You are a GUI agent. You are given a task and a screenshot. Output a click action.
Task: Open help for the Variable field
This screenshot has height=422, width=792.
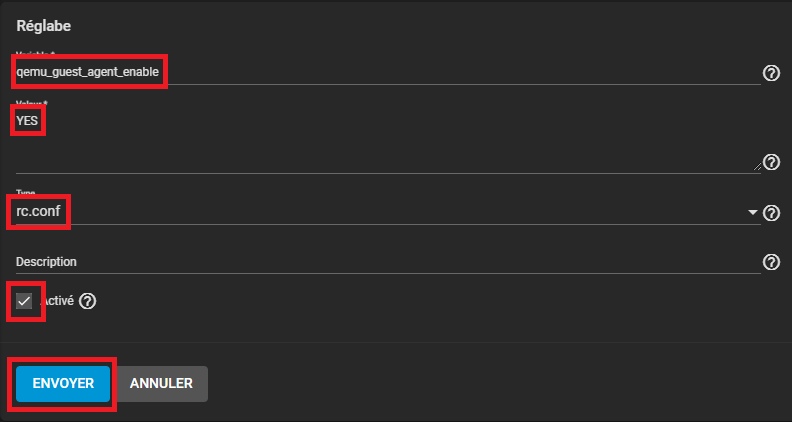(x=771, y=73)
